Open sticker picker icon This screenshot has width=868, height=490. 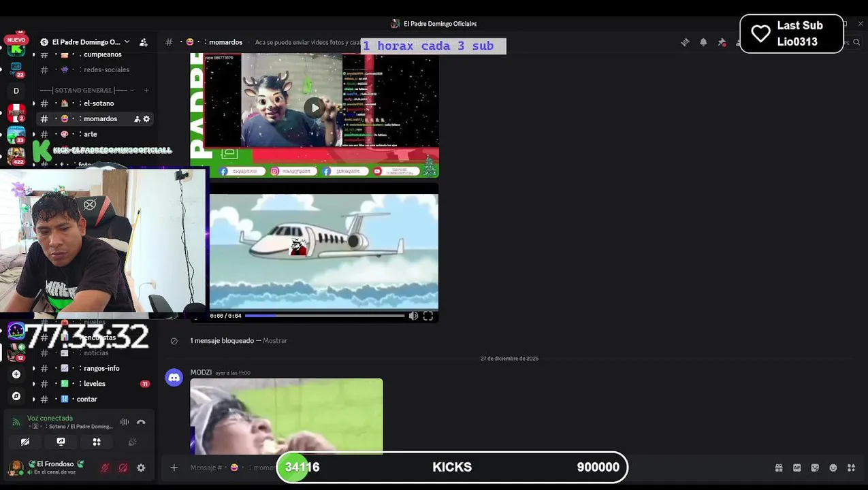click(815, 468)
